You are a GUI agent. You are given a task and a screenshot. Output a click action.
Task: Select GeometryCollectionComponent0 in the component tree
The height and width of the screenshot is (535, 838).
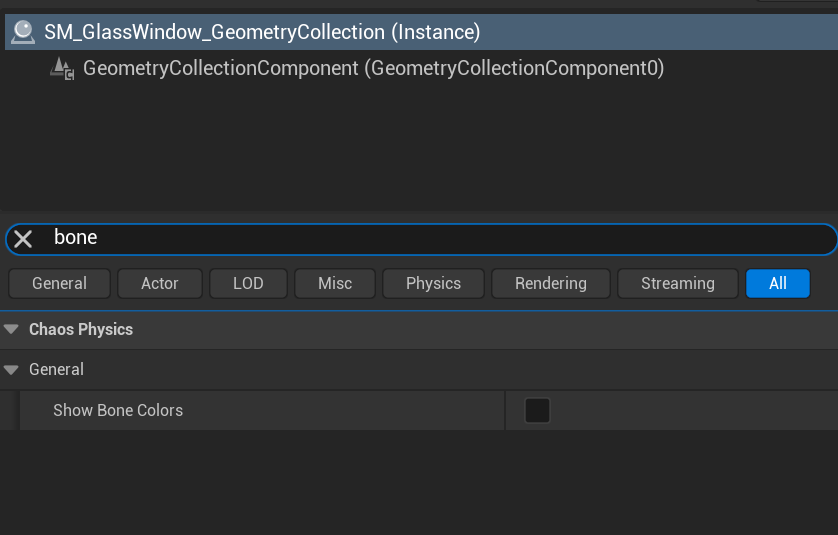click(x=373, y=68)
